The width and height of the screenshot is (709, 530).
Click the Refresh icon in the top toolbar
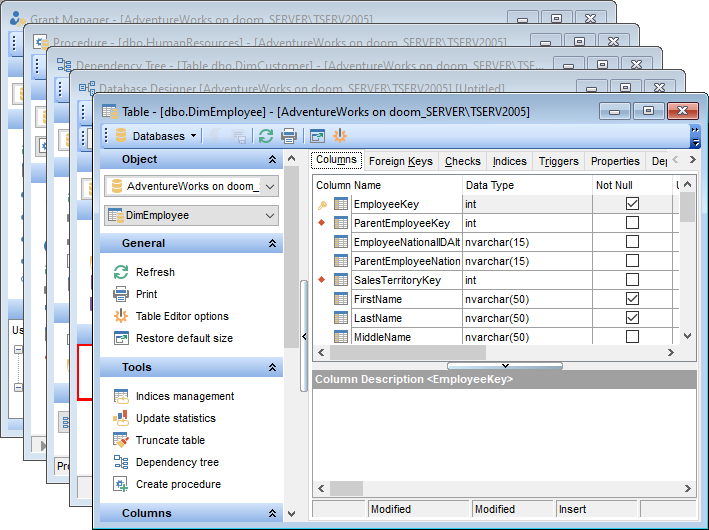pyautogui.click(x=266, y=136)
